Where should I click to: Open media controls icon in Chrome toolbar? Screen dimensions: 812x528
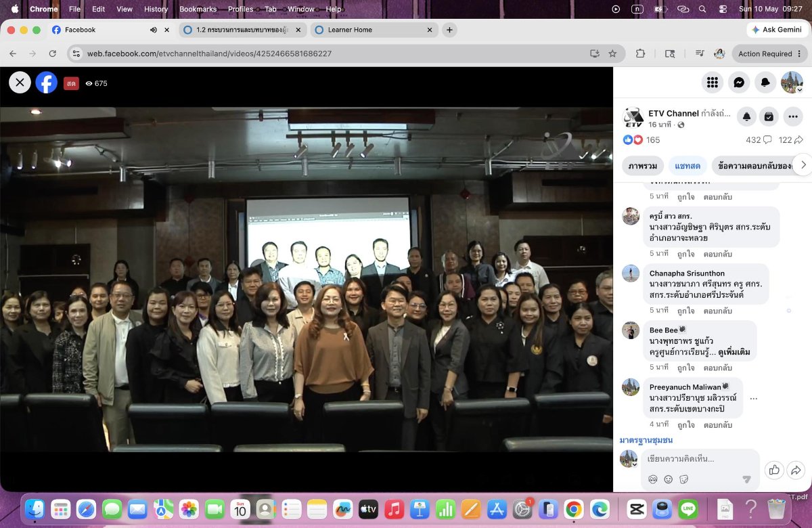(700, 53)
